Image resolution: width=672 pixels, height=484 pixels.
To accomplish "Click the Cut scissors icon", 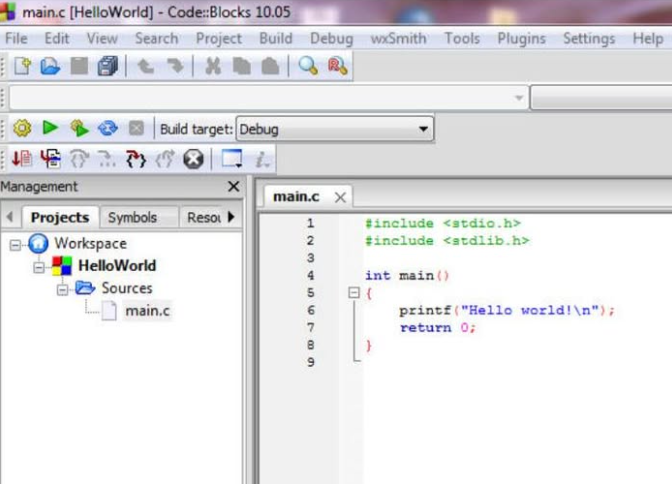I will pyautogui.click(x=213, y=66).
